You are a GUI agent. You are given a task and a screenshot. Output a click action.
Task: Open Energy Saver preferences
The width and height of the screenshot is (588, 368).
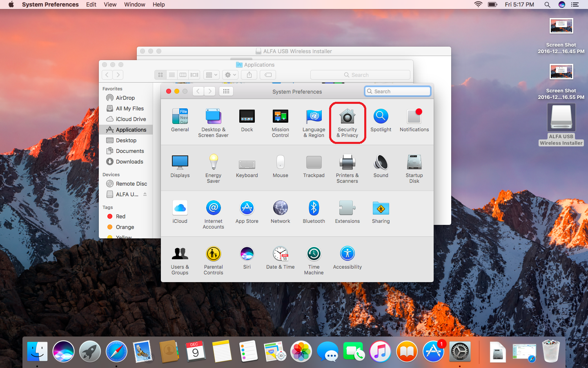(x=213, y=167)
